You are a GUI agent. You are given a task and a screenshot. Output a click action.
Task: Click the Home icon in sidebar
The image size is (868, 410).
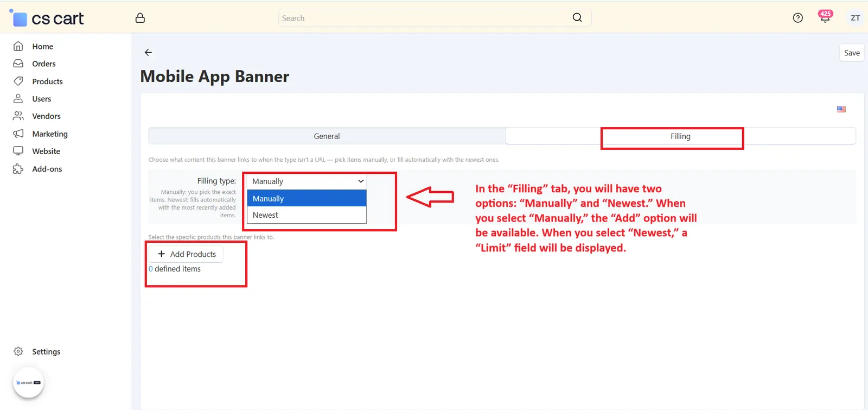click(18, 46)
